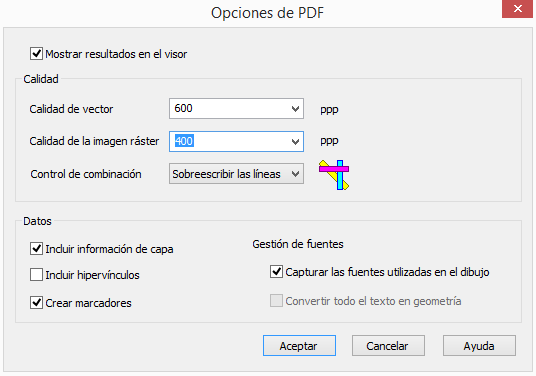Uncheck Capturar las fuentes utilizadas en el dibujo
Screen dimensions: 536x376
276,272
